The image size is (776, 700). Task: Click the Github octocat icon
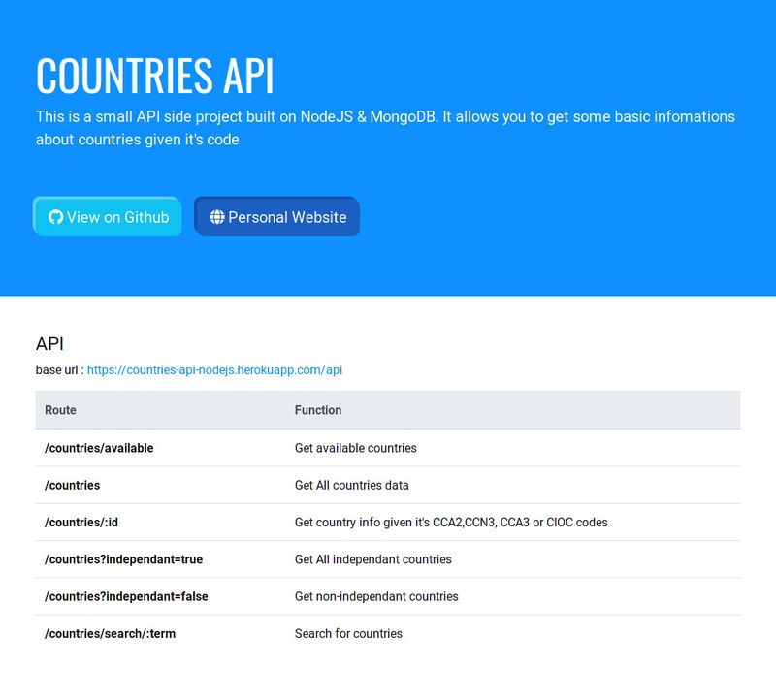55,217
